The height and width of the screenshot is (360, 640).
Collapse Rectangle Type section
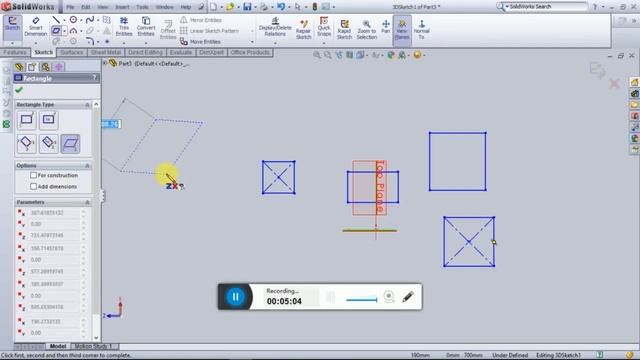click(x=87, y=105)
